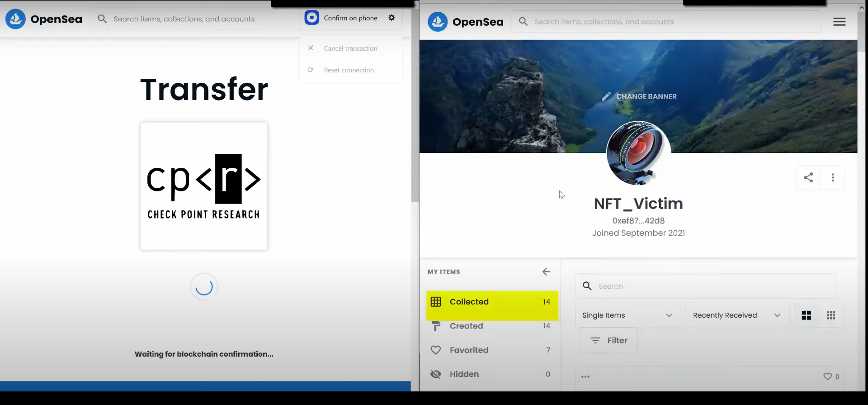Viewport: 868px width, 405px height.
Task: Select the Hidden tab
Action: tap(492, 374)
